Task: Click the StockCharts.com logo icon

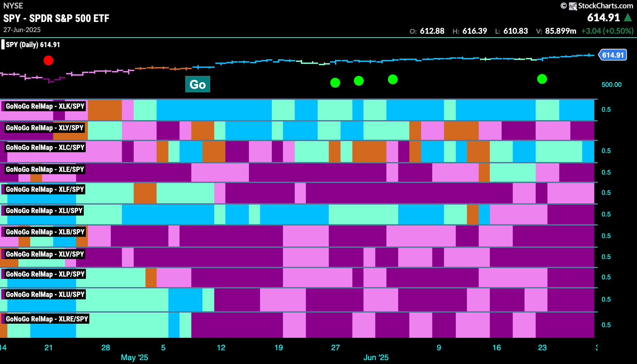Action: point(573,6)
